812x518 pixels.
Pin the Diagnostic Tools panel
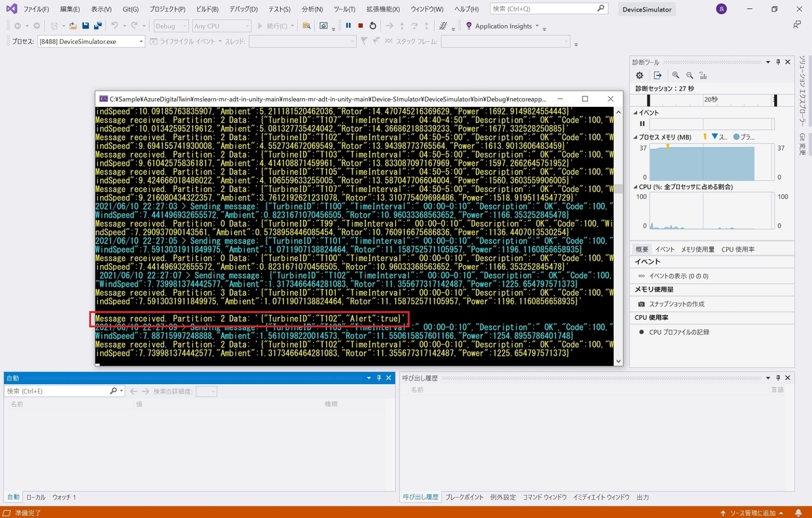click(778, 62)
